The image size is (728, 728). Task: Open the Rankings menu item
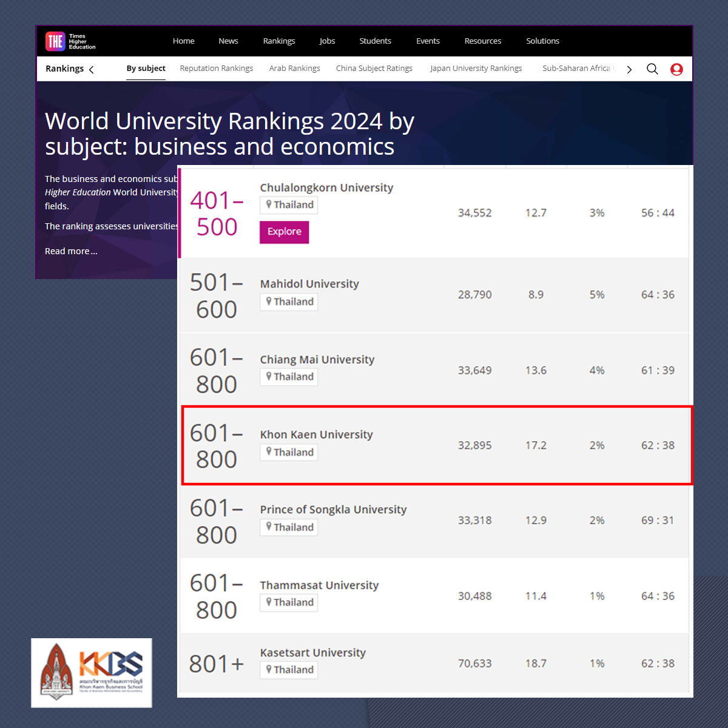[x=279, y=41]
